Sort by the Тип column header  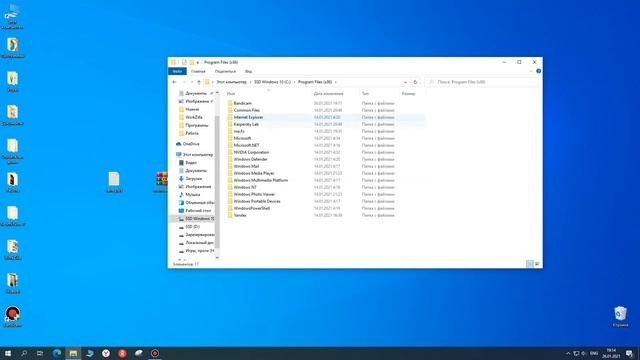pyautogui.click(x=365, y=94)
